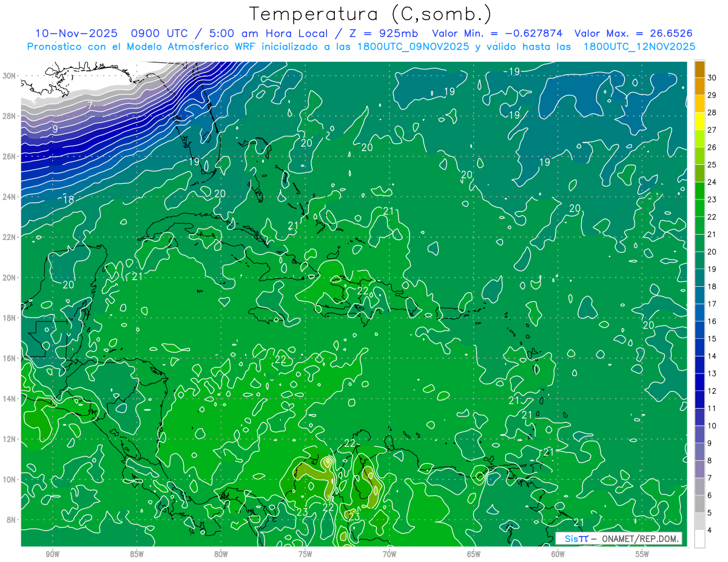Click the 'SisTT – ONAMET/REP.DOM.' logo box

pos(618,538)
